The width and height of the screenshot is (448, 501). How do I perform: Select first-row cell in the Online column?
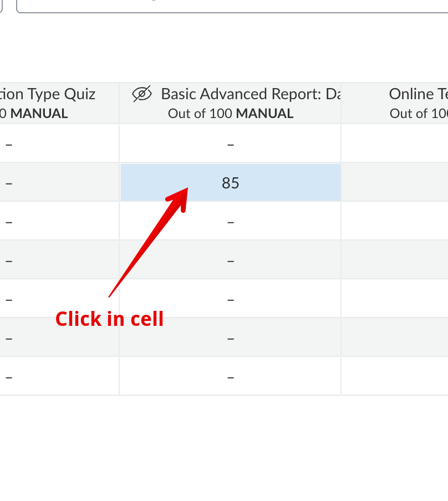pos(395,144)
